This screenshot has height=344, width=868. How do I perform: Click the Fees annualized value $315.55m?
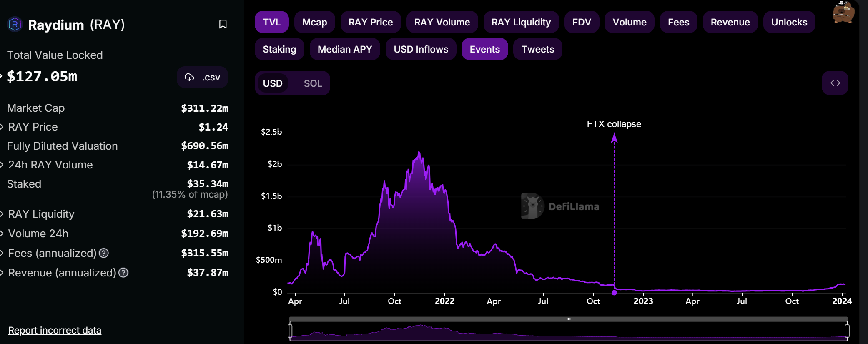point(205,253)
